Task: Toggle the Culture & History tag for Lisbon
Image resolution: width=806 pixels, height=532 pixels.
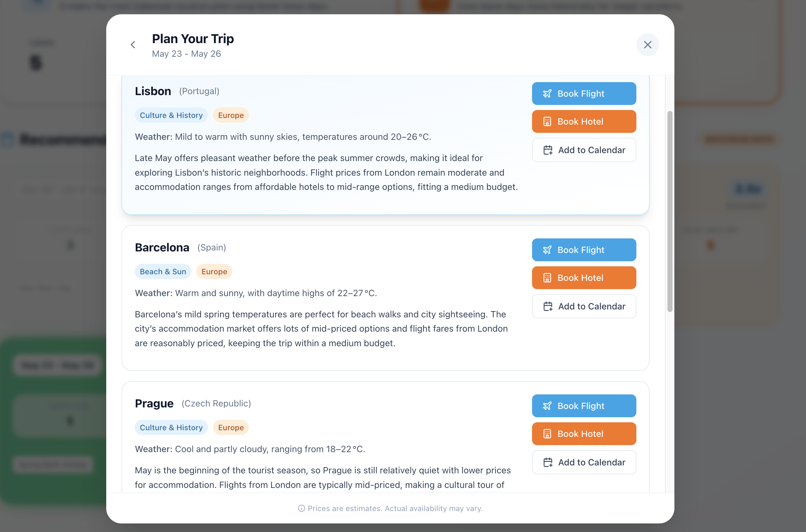Action: pos(171,115)
